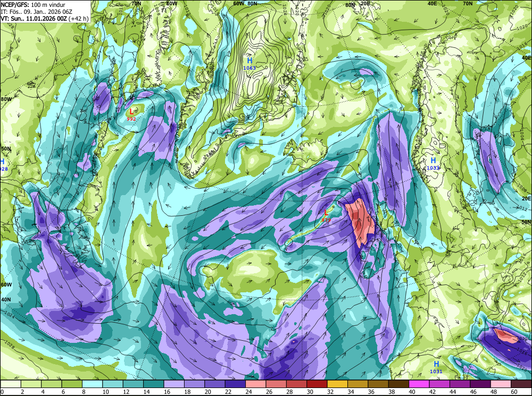532x396 pixels.
Task: Click the red L marker above 992
Action: (131, 111)
